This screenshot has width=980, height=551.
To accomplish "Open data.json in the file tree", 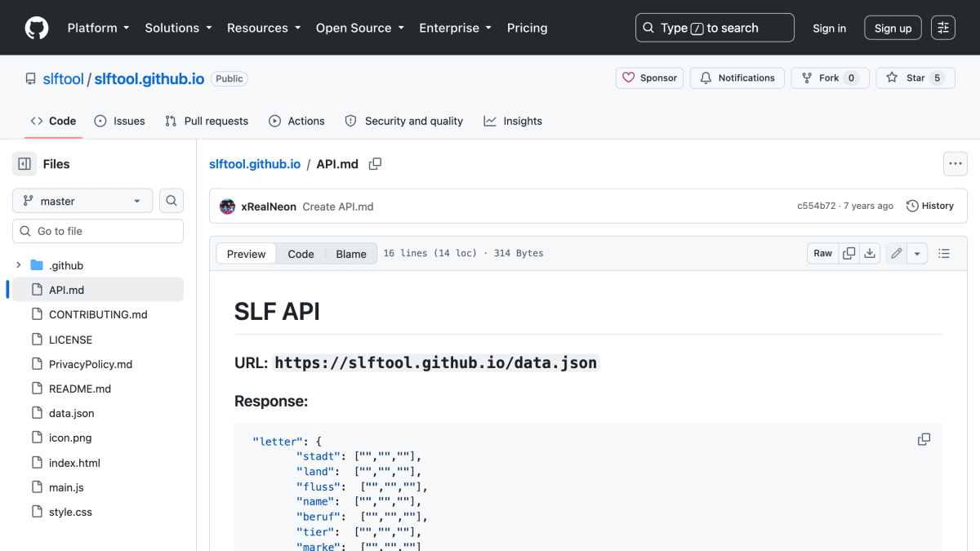I will pyautogui.click(x=98, y=413).
